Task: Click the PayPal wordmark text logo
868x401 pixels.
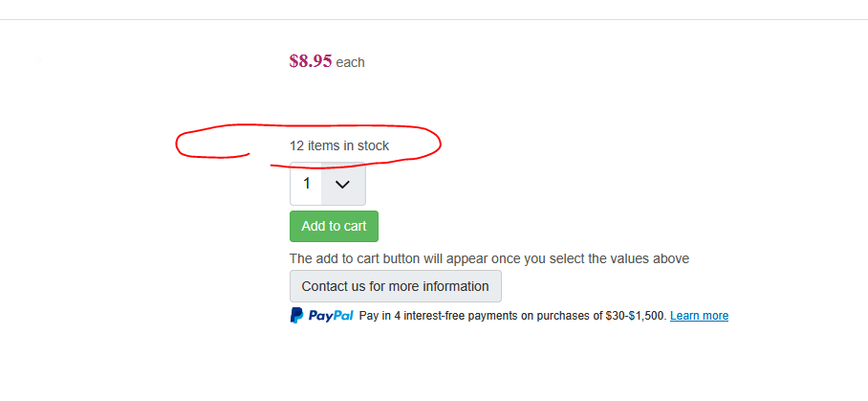Action: click(331, 316)
